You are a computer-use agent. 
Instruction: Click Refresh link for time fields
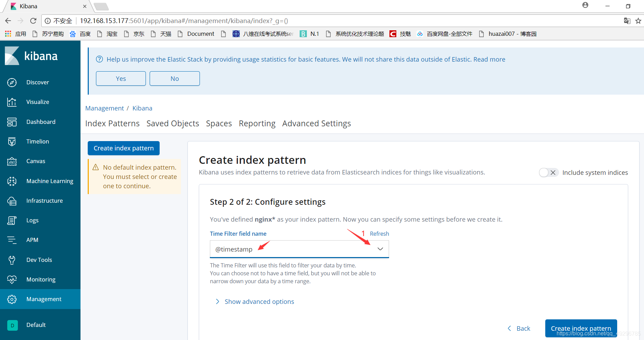coord(379,234)
